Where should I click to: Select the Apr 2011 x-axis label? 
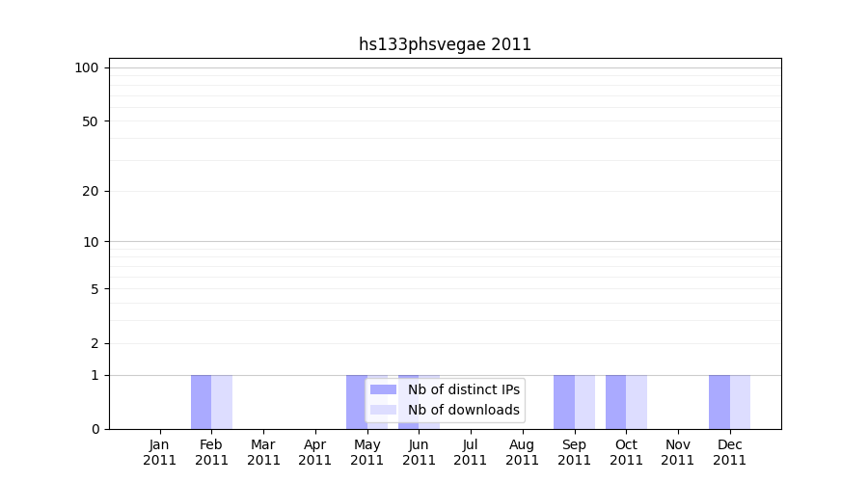point(315,452)
